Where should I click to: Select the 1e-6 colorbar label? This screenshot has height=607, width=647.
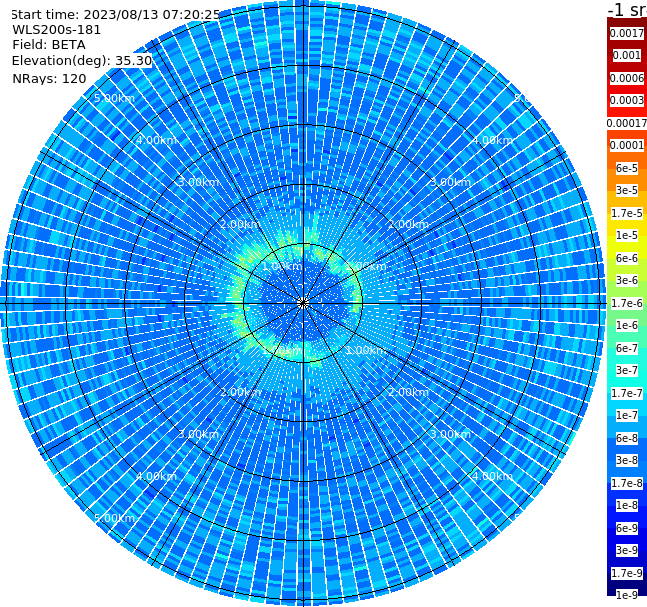[627, 325]
